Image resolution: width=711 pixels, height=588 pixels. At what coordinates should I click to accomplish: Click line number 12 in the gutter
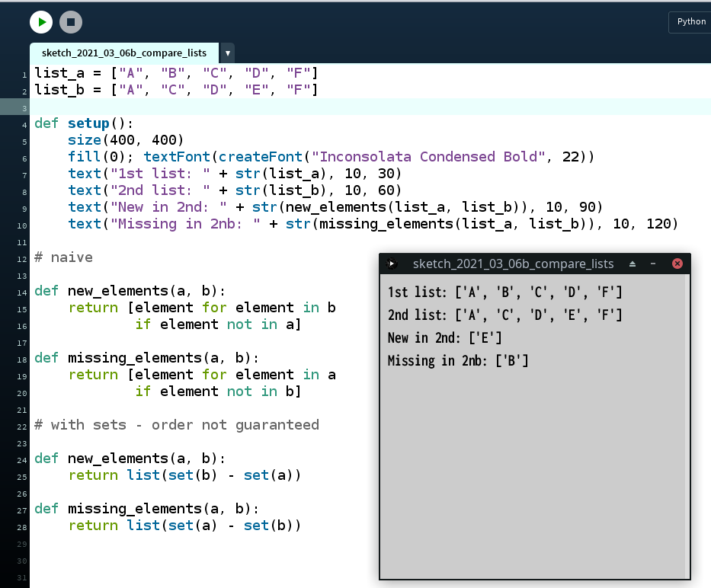24,258
